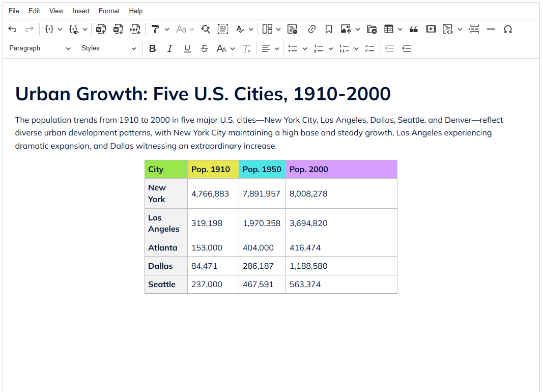Toggle Bold formatting

click(x=152, y=48)
